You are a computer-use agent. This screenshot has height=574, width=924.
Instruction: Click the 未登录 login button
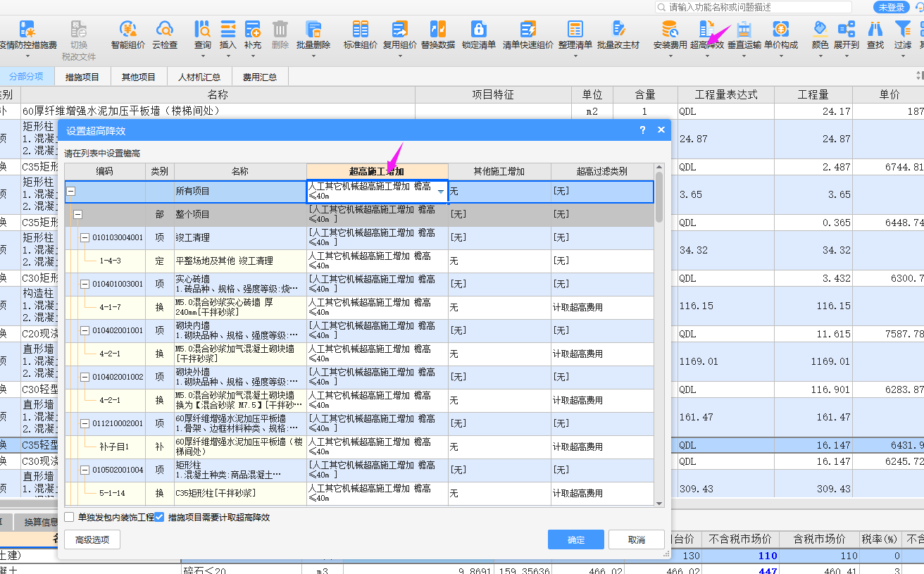[892, 7]
